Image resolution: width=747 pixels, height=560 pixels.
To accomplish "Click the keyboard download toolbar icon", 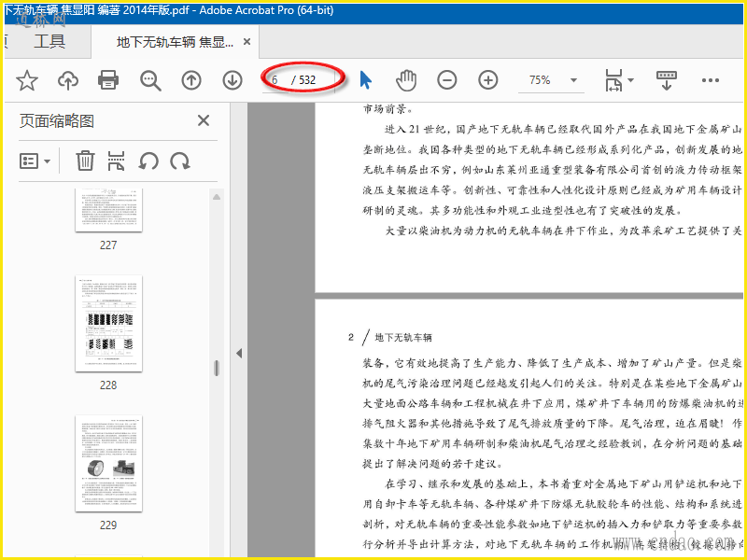I will point(667,80).
